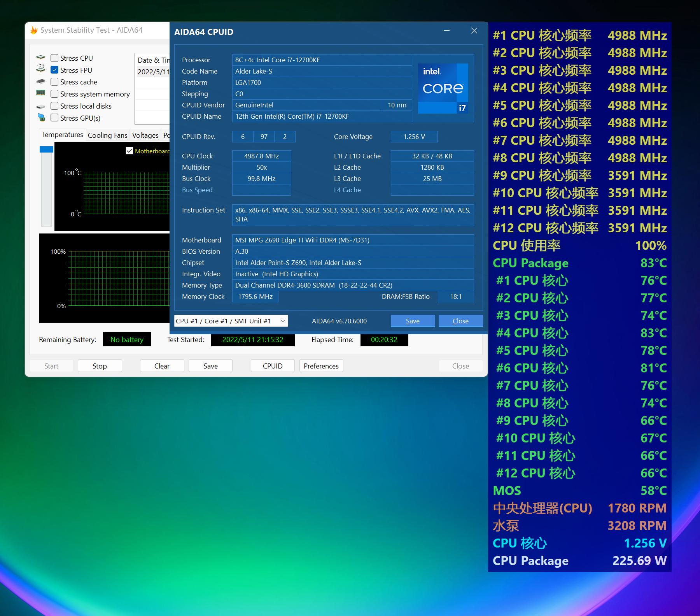The image size is (700, 616).
Task: Open the Preferences button
Action: point(321,366)
